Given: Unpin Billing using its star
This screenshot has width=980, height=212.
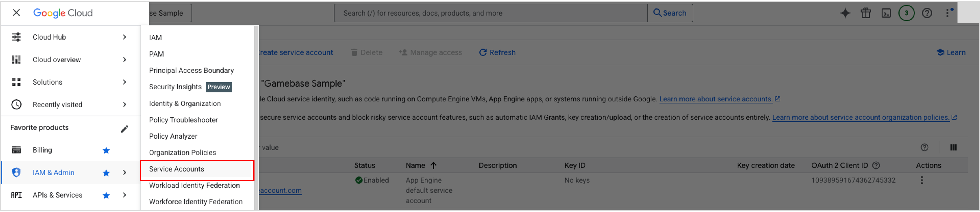Looking at the screenshot, I should click(x=106, y=150).
